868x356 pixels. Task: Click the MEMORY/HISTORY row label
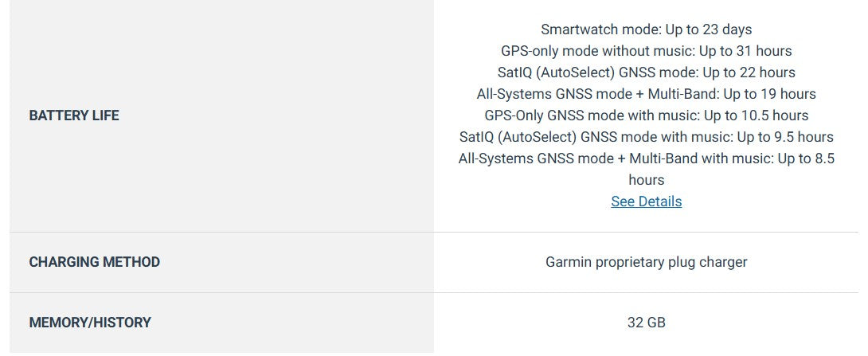tap(90, 323)
